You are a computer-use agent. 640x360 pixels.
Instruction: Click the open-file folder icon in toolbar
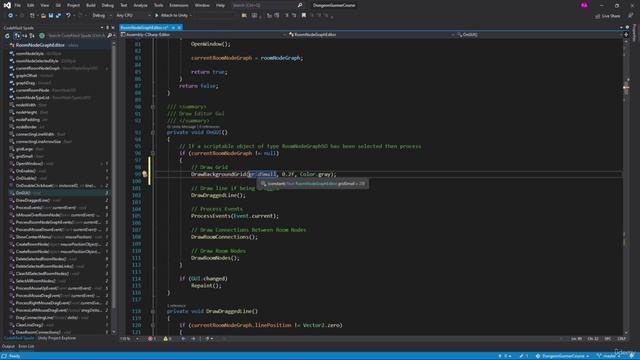(43, 16)
